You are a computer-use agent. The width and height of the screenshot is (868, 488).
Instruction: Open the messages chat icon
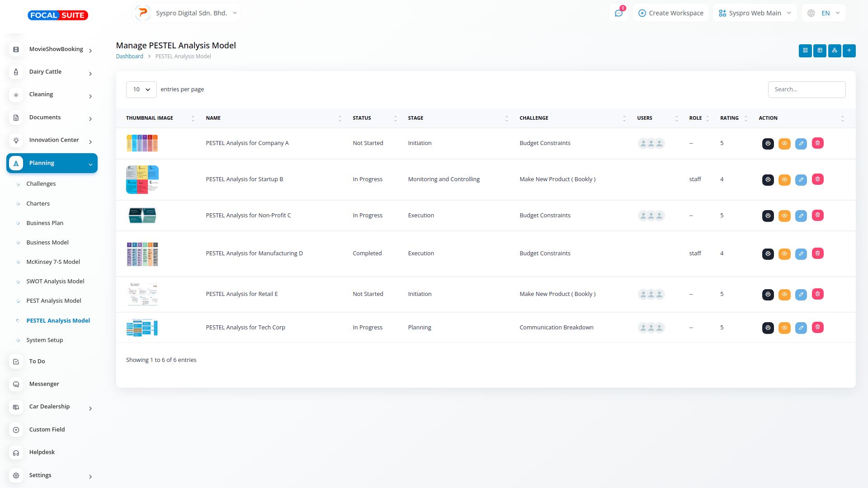point(618,13)
